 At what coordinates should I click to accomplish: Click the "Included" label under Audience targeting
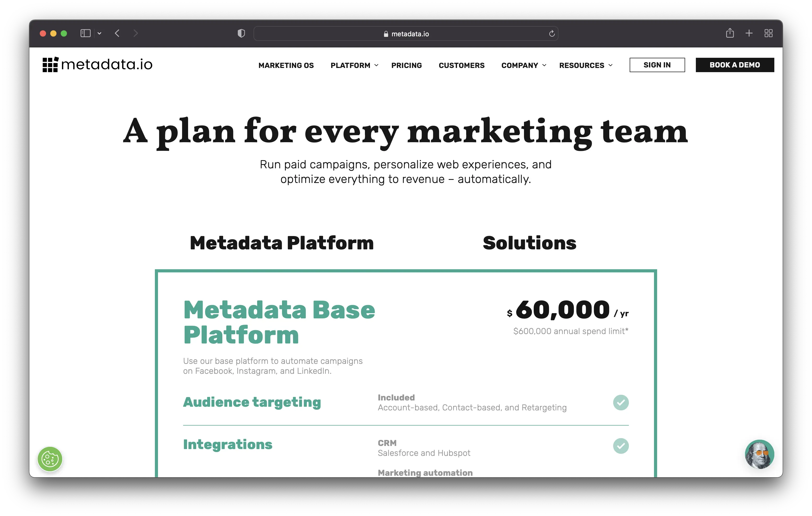tap(396, 397)
